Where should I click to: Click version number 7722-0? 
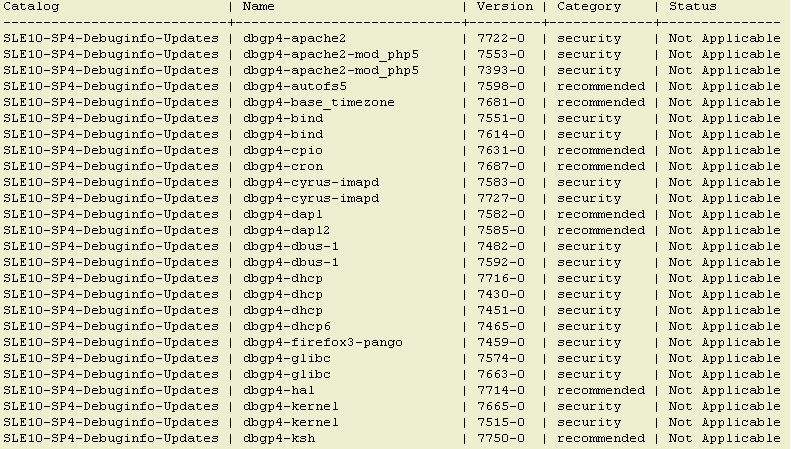pos(501,39)
